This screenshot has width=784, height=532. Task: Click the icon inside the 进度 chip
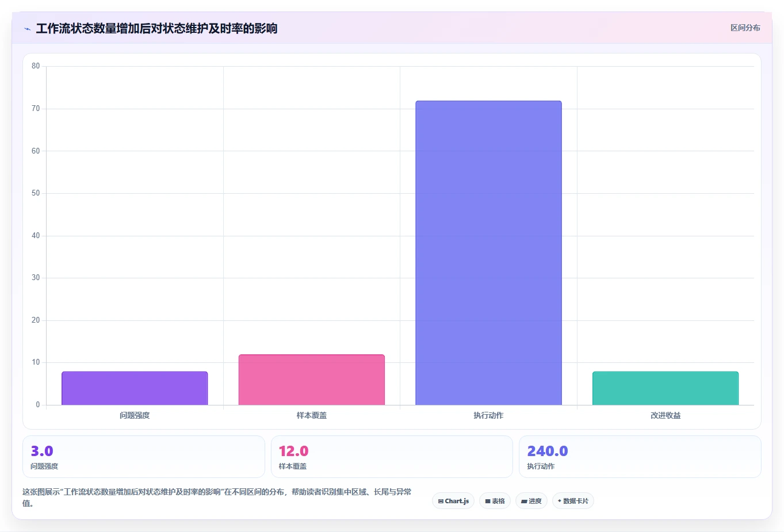tap(524, 502)
